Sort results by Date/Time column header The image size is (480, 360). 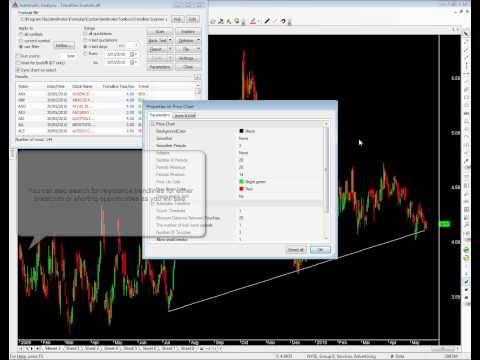pos(56,86)
